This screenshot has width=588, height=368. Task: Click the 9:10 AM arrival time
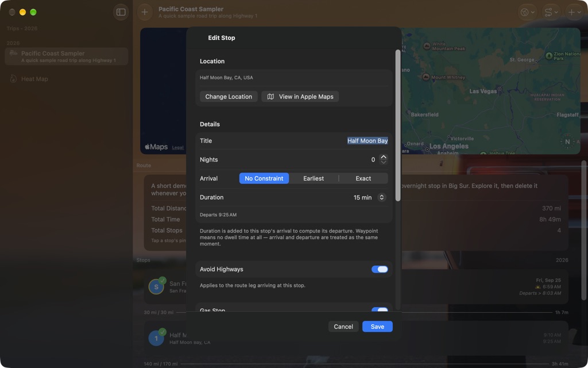pyautogui.click(x=552, y=335)
